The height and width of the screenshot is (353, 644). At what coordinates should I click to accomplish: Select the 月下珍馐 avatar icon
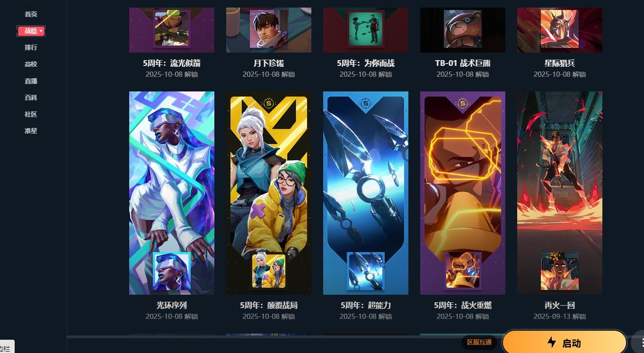click(269, 29)
